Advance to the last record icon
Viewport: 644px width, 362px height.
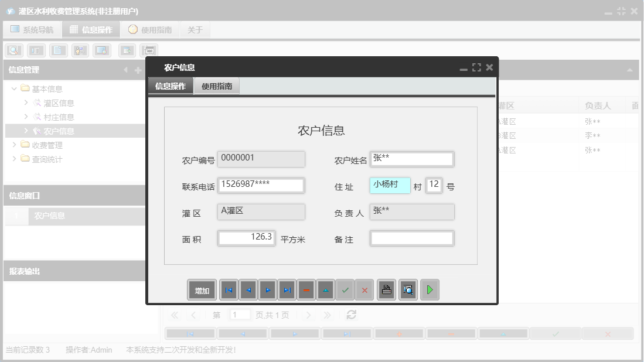click(x=286, y=289)
